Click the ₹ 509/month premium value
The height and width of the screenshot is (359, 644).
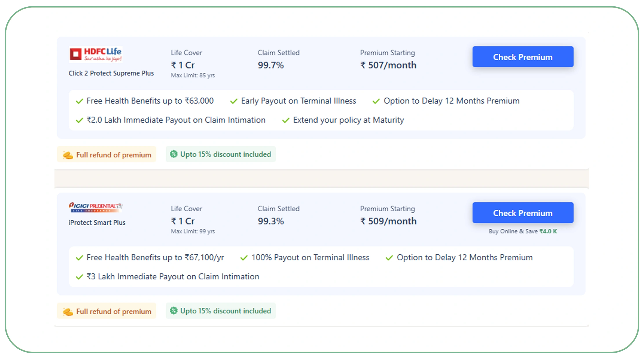[x=388, y=221]
